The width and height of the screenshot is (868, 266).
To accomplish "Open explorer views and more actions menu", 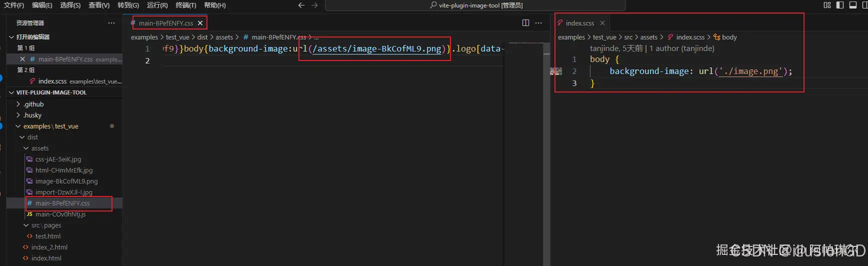I will pyautogui.click(x=111, y=23).
